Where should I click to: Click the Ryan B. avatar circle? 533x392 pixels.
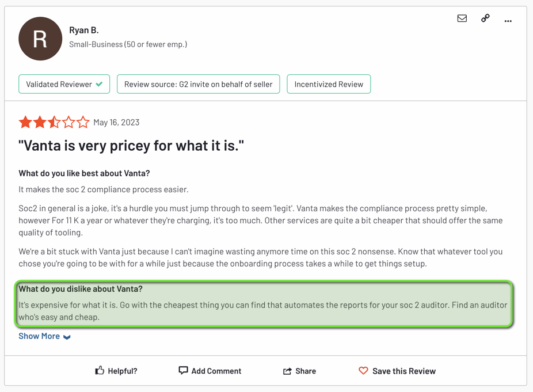point(40,39)
